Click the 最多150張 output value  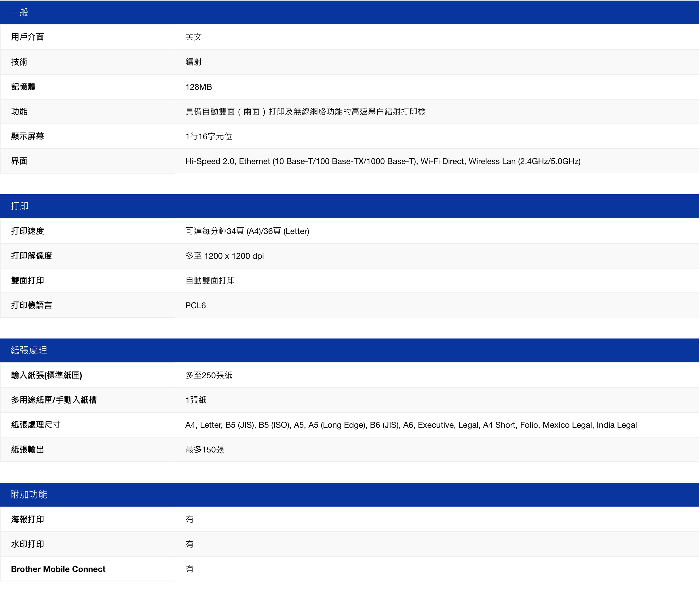coord(204,450)
